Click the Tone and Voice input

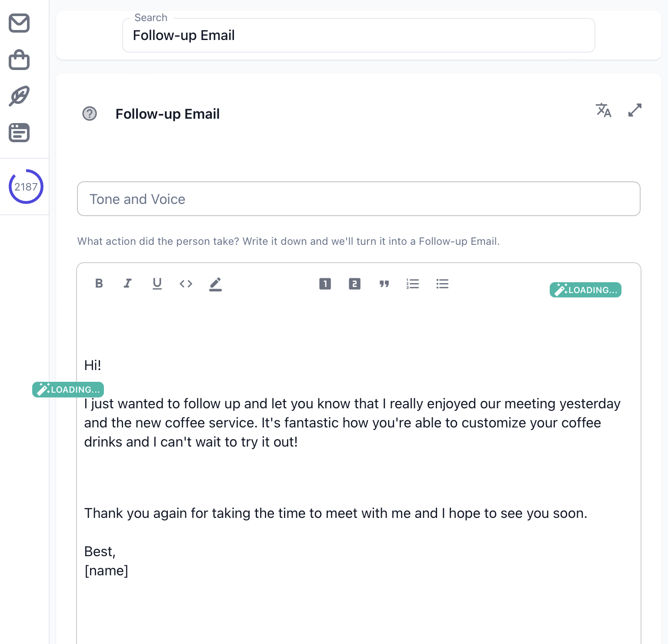[358, 199]
